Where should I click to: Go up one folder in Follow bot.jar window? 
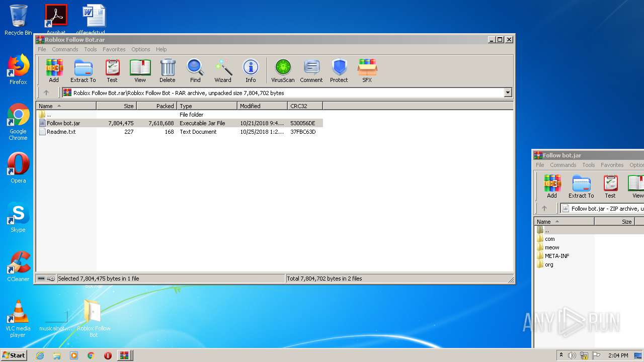coord(544,208)
